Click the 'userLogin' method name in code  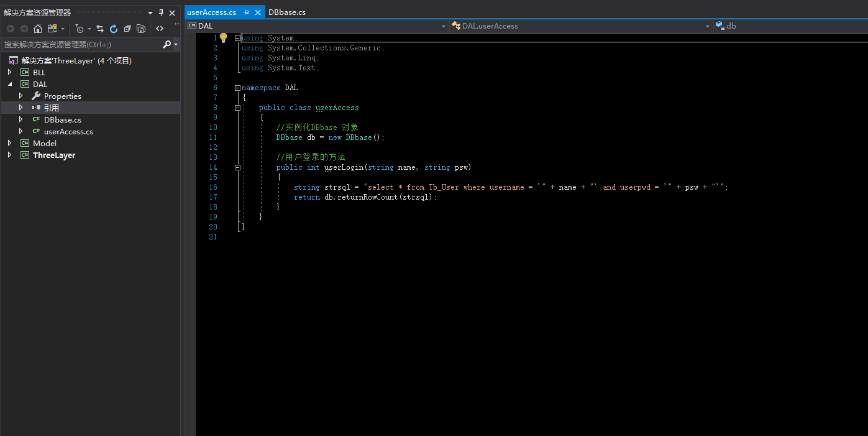[x=344, y=167]
